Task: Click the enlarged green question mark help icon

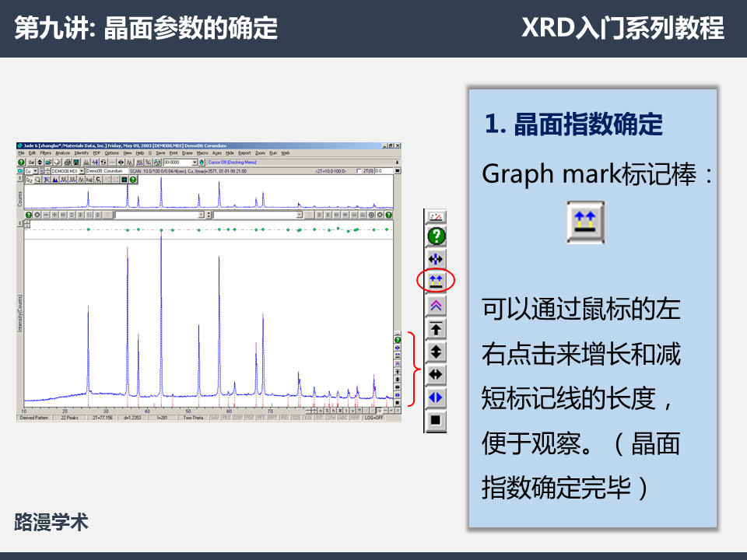Action: (436, 236)
